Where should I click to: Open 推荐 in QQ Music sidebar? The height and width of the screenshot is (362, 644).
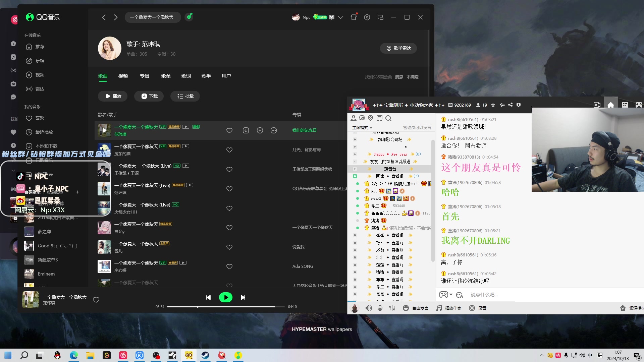(40, 47)
